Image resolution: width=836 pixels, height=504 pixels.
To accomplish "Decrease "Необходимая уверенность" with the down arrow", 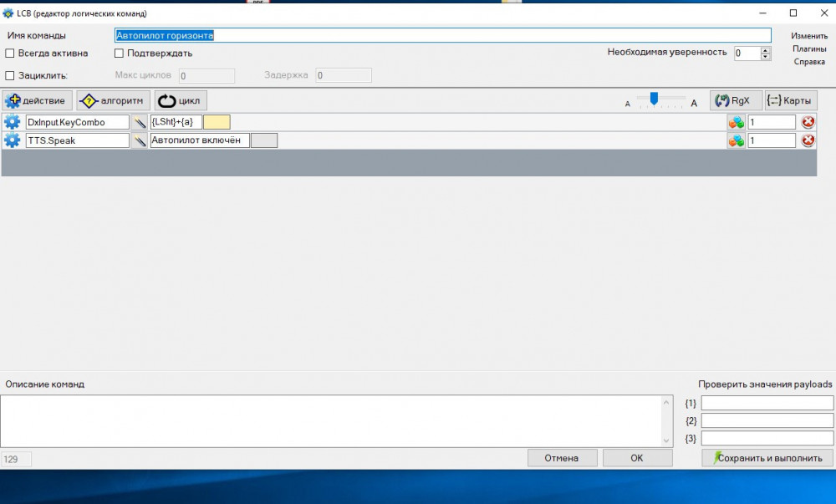I will [766, 57].
